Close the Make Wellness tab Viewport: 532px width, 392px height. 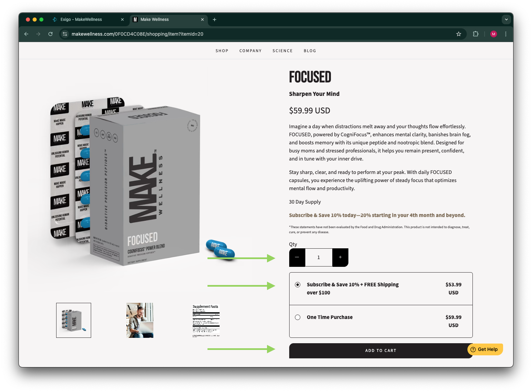pos(202,20)
